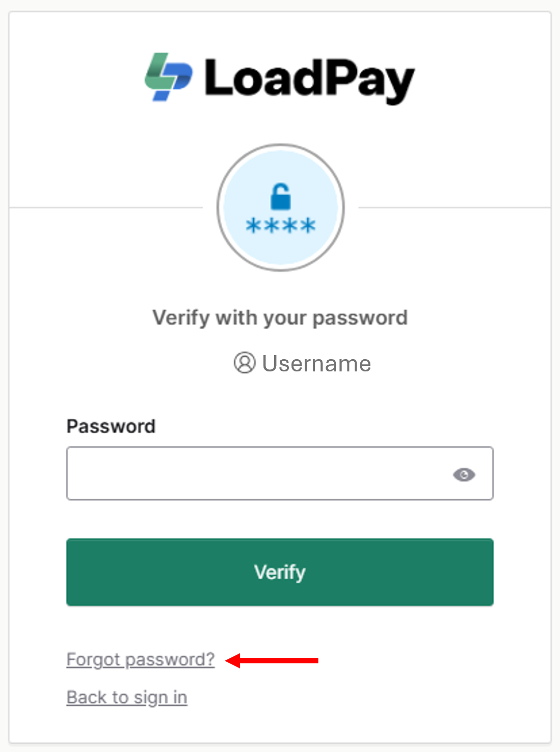Click the red arrow pointing at Forgot password
560x752 pixels.
point(272,661)
